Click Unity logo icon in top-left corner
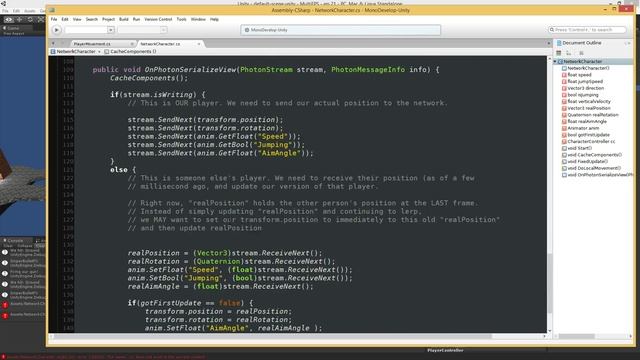 3,3
